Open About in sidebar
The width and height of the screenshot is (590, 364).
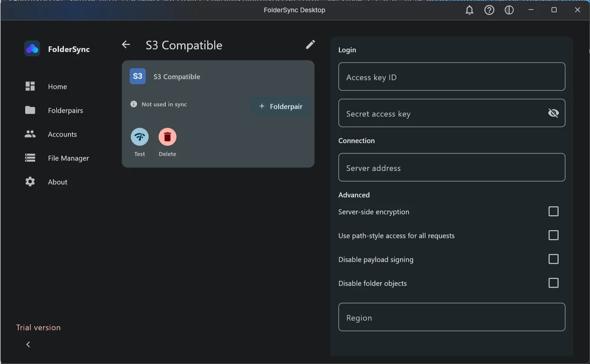[57, 182]
